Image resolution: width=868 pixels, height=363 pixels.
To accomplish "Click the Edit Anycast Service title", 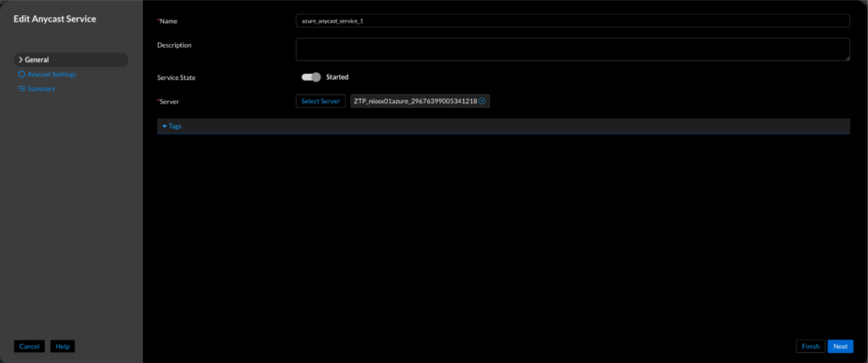I will (x=55, y=20).
